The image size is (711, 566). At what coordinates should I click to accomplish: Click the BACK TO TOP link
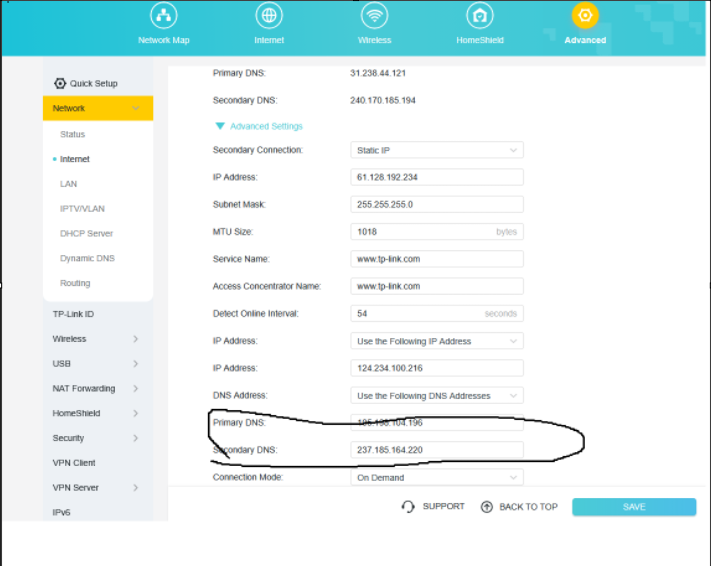(528, 507)
